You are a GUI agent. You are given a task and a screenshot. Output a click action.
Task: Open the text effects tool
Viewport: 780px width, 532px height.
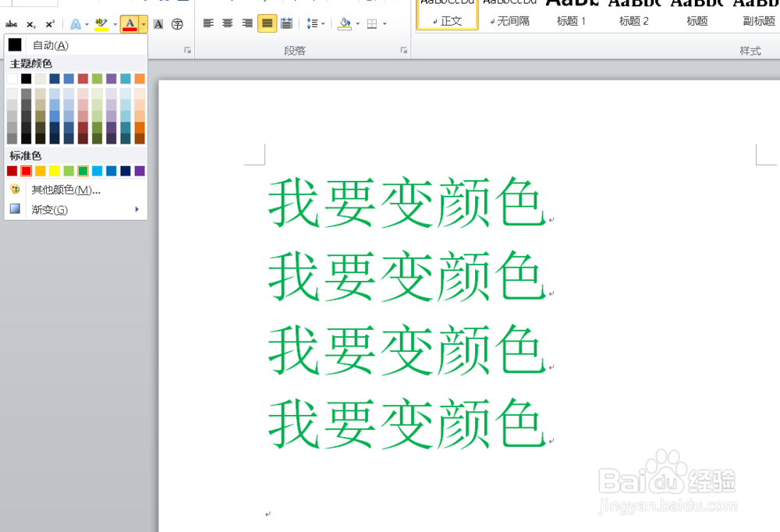click(x=76, y=23)
